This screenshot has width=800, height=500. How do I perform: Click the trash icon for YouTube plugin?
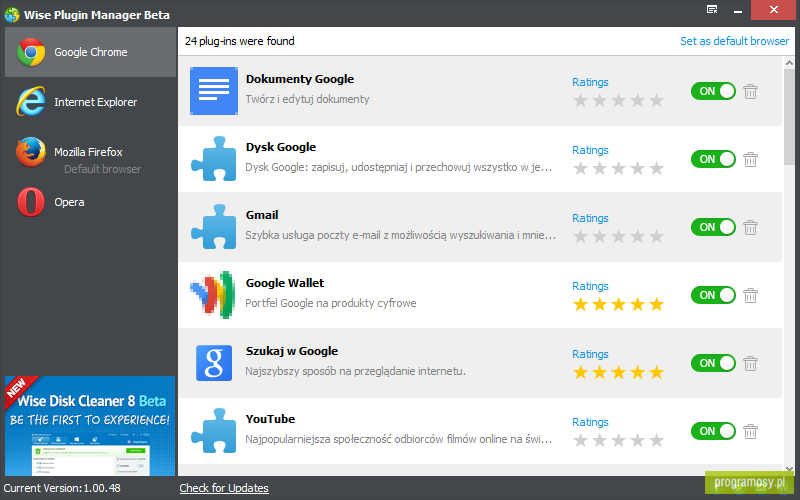(x=750, y=431)
